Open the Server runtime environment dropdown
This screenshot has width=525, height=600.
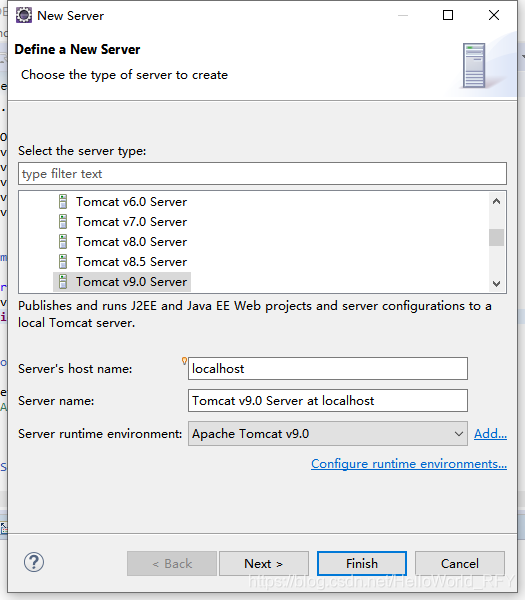coord(328,434)
